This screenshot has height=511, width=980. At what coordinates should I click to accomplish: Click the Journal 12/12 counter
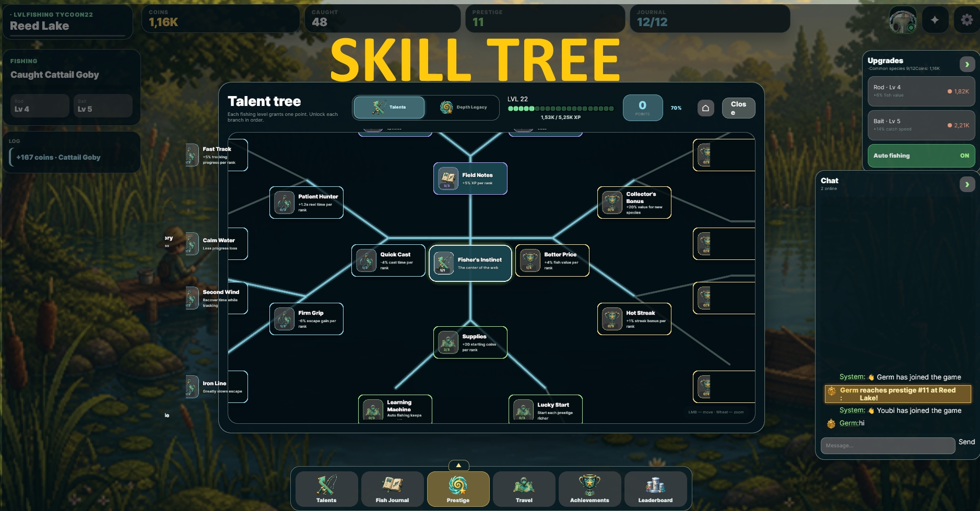[710, 19]
